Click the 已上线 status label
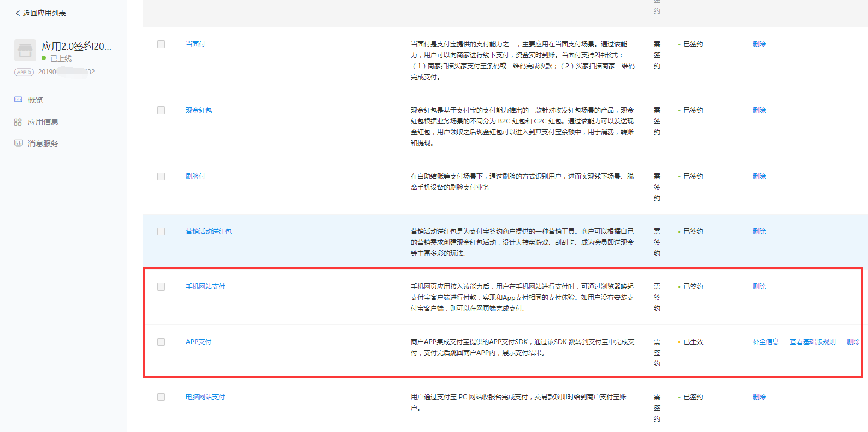Screen dimensions: 868x432 tap(61, 58)
